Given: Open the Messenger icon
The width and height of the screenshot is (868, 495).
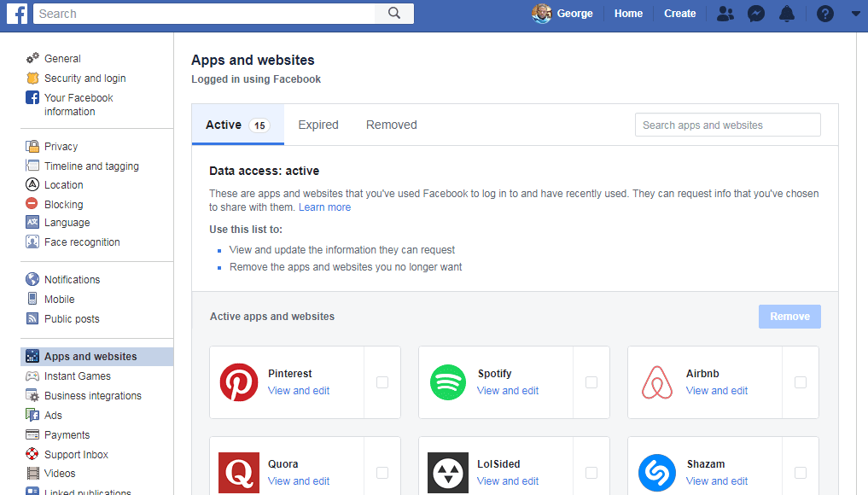Looking at the screenshot, I should (x=756, y=14).
